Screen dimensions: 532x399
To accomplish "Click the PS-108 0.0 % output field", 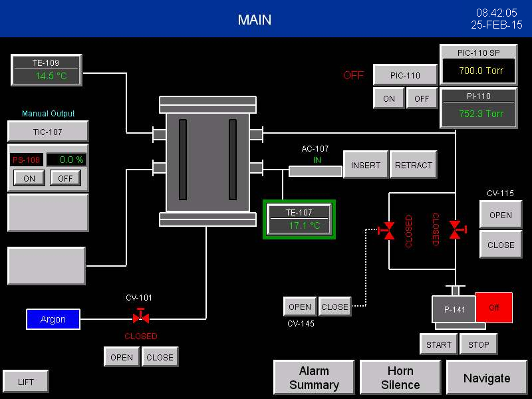I will 66,160.
